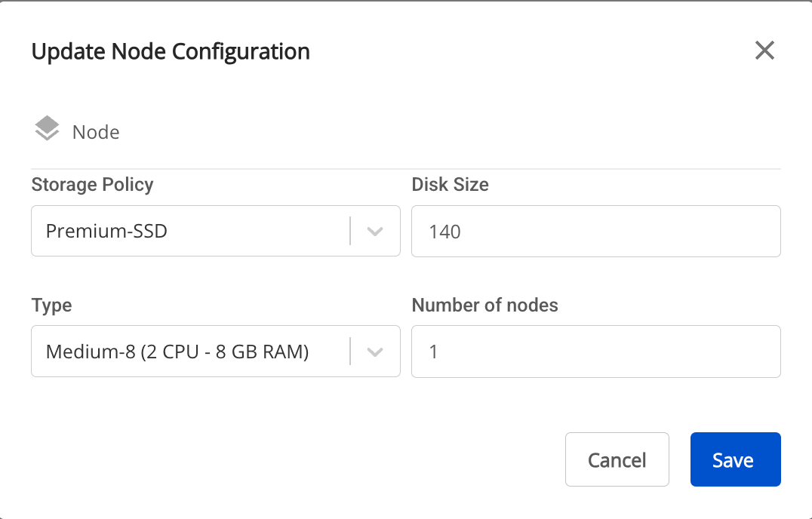This screenshot has width=812, height=519.
Task: Focus the Disk Size input showing 140
Action: pyautogui.click(x=596, y=232)
